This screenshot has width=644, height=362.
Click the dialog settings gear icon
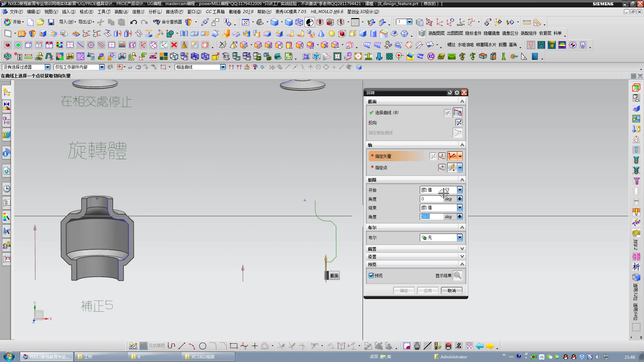(457, 93)
